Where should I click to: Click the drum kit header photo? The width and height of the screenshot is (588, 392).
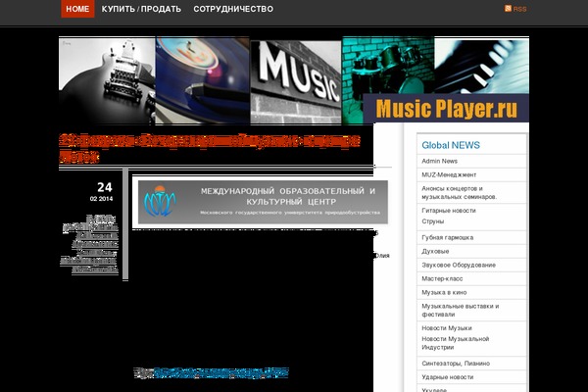coord(388,66)
